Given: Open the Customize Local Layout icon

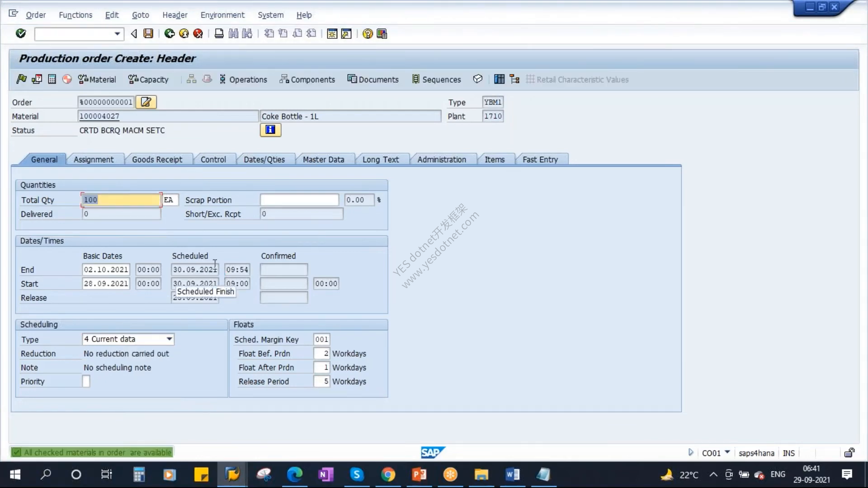Looking at the screenshot, I should [382, 33].
